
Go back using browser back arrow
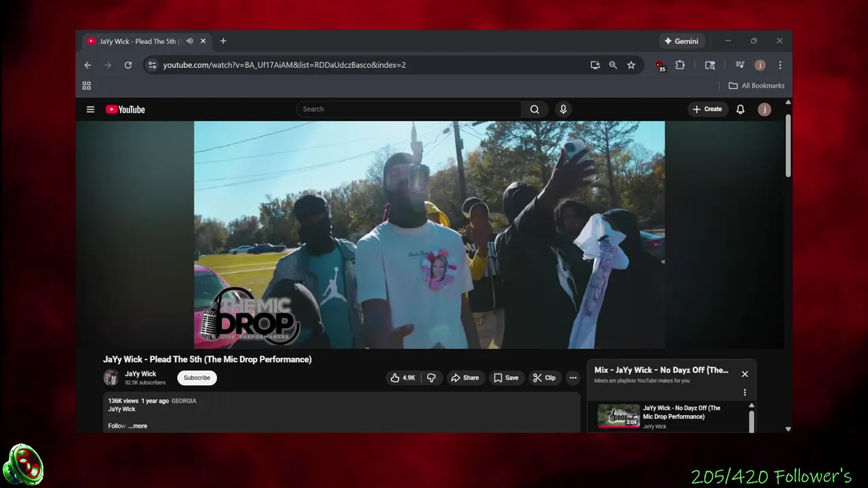click(x=87, y=65)
